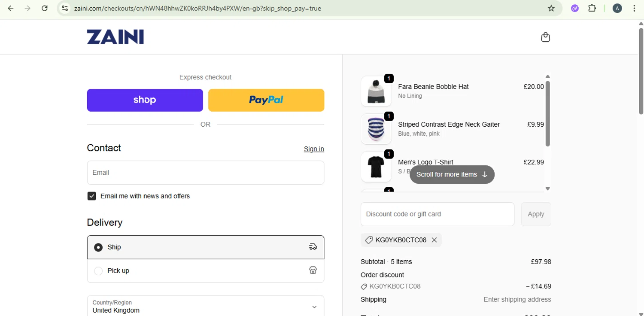
Task: Focus the Discount code or gift card field
Action: 437,214
